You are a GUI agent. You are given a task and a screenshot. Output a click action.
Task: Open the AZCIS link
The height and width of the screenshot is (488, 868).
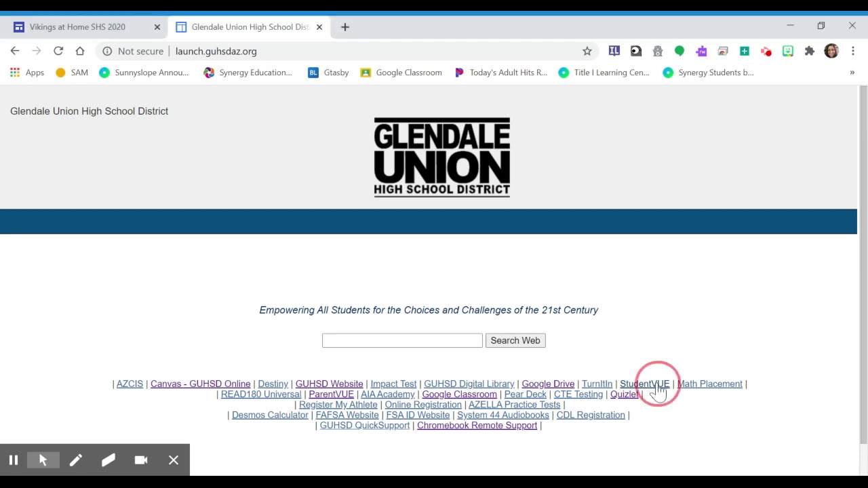click(x=130, y=384)
